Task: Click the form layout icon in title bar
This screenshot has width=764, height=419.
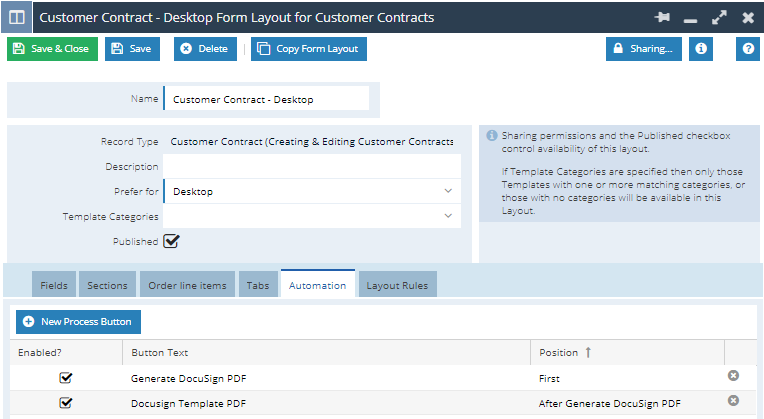Action: tap(17, 18)
